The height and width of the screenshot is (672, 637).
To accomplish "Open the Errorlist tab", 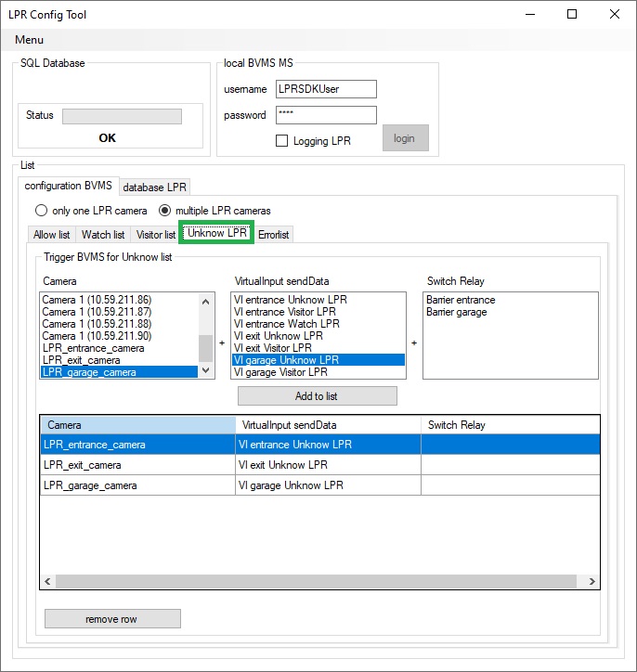I will pyautogui.click(x=274, y=235).
